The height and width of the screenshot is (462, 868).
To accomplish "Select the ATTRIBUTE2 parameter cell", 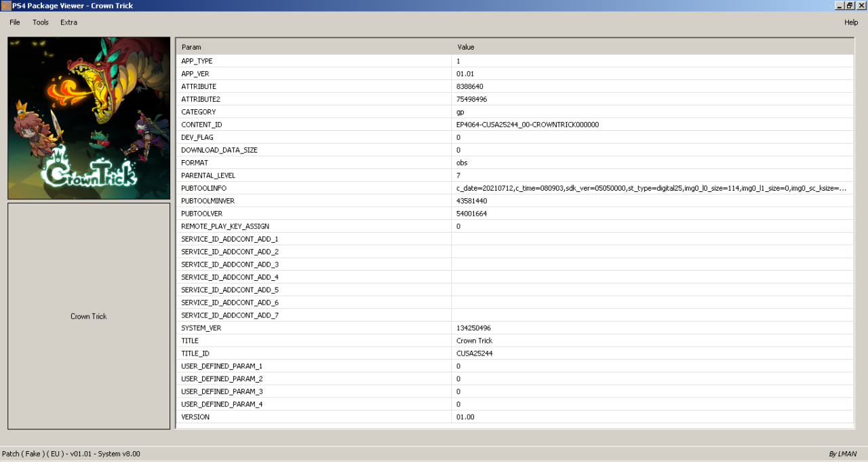I will (x=313, y=99).
